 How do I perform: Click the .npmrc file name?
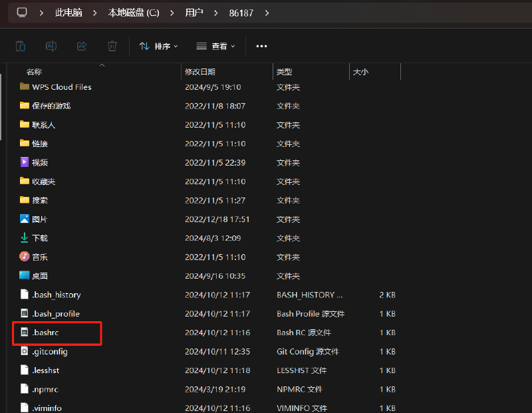(x=45, y=389)
